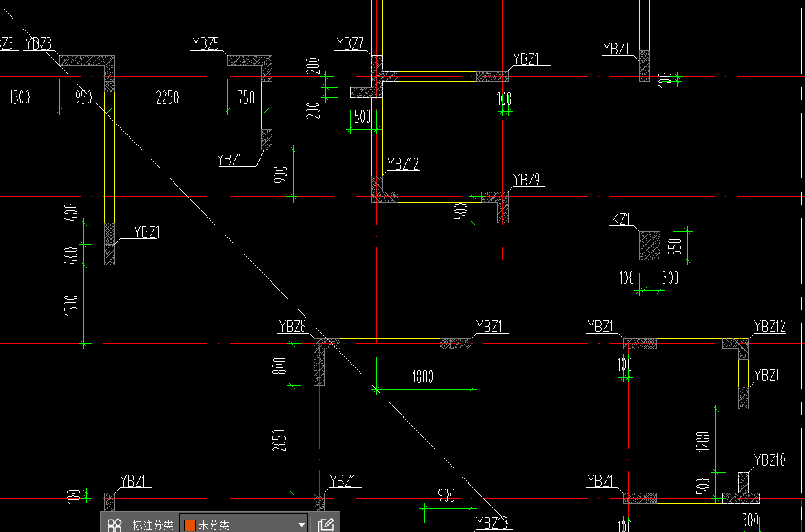Viewport: 805px width, 532px height.
Task: Select the YBZ10 column label
Action: pyautogui.click(x=770, y=460)
